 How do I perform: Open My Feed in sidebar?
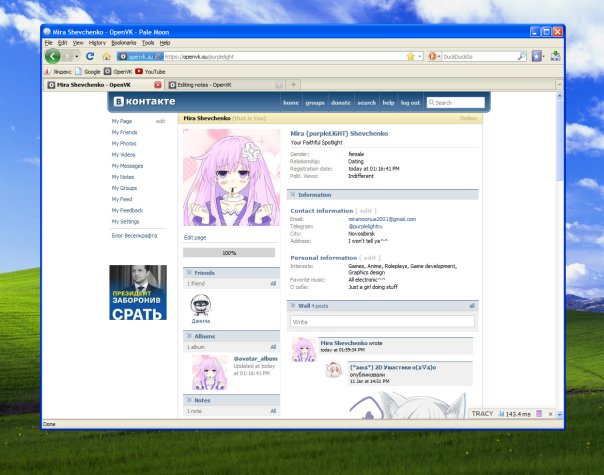(122, 199)
